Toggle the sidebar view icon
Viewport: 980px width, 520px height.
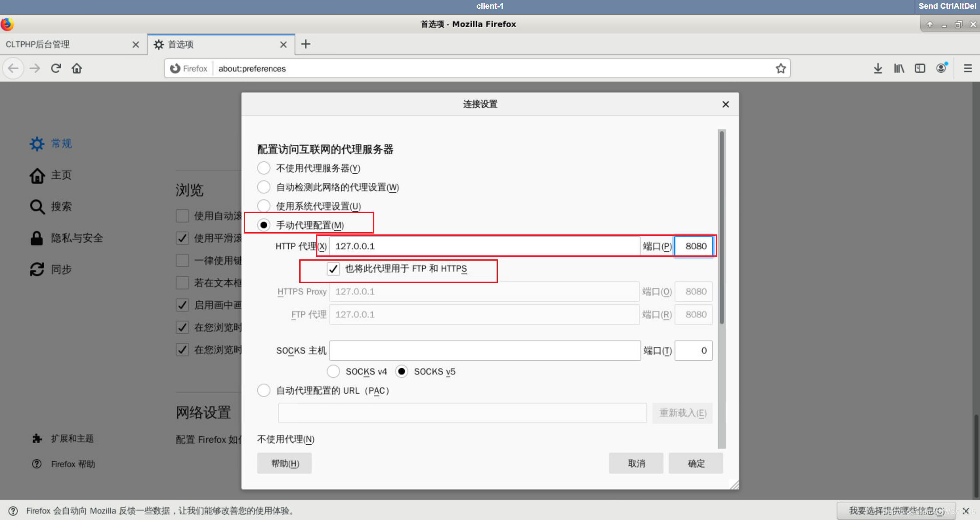920,68
